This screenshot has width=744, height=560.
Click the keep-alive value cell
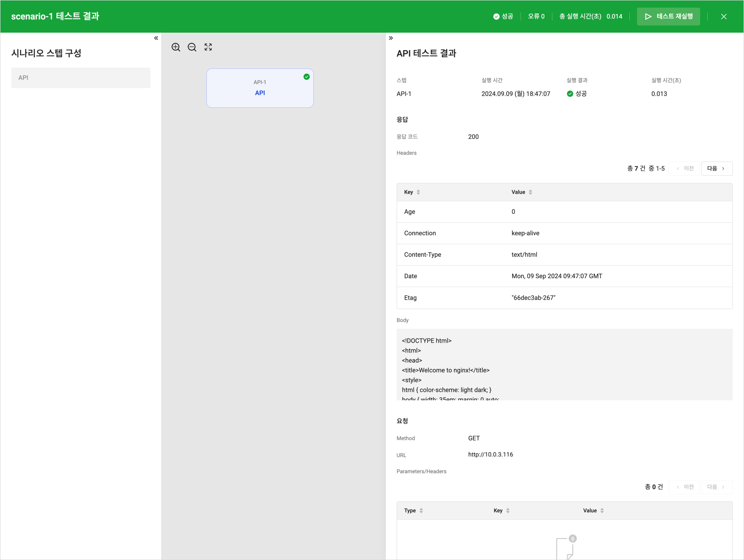[526, 233]
